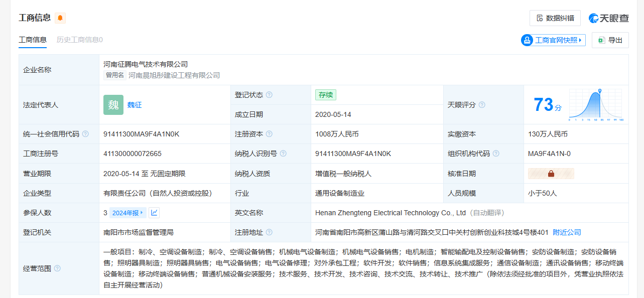644x298 pixels.
Task: Click 小于50人 staff size value
Action: pyautogui.click(x=543, y=193)
